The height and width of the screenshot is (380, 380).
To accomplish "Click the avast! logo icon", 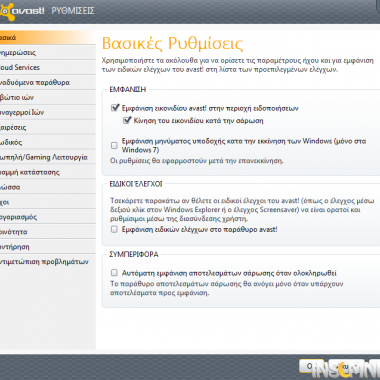I will 7,11.
